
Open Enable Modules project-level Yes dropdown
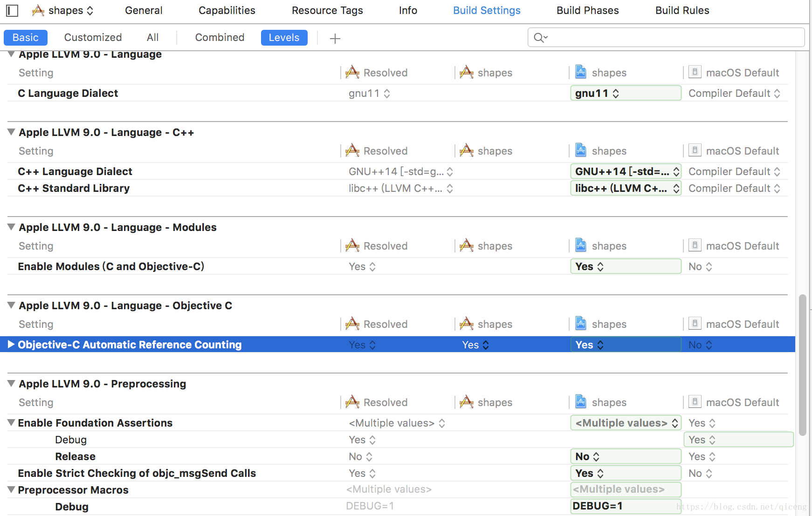(626, 266)
